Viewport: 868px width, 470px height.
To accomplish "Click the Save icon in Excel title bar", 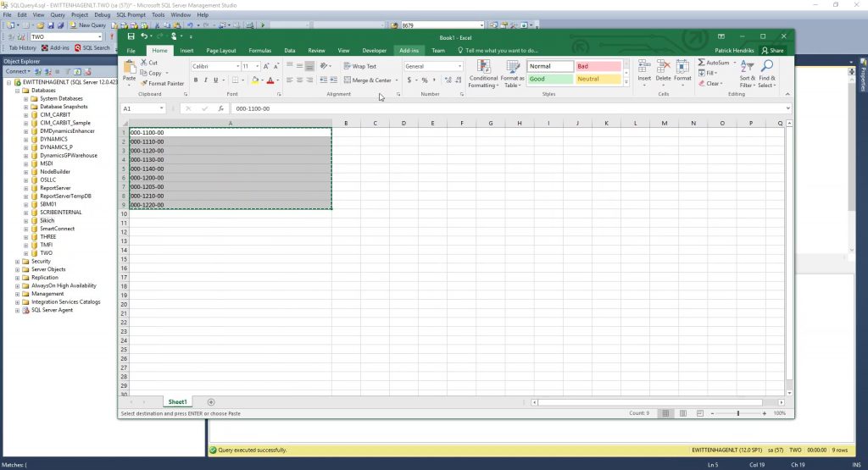I will coord(131,36).
